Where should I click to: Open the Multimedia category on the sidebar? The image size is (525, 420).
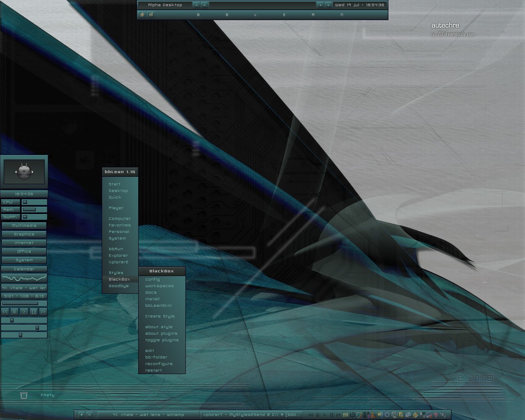[24, 226]
